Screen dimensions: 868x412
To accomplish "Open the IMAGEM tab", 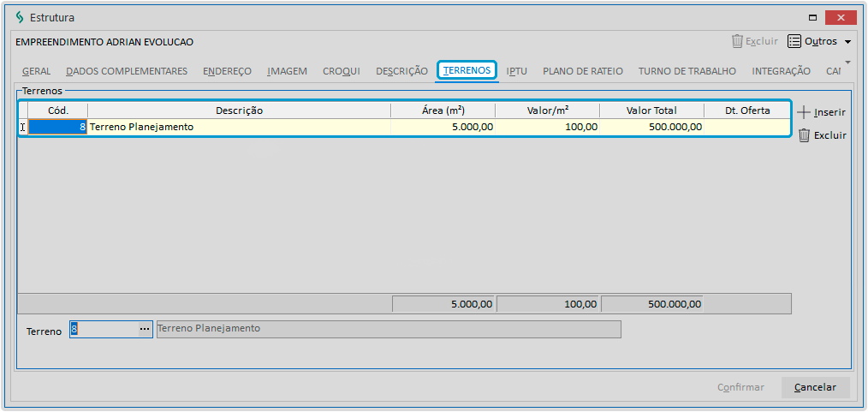I will [287, 71].
